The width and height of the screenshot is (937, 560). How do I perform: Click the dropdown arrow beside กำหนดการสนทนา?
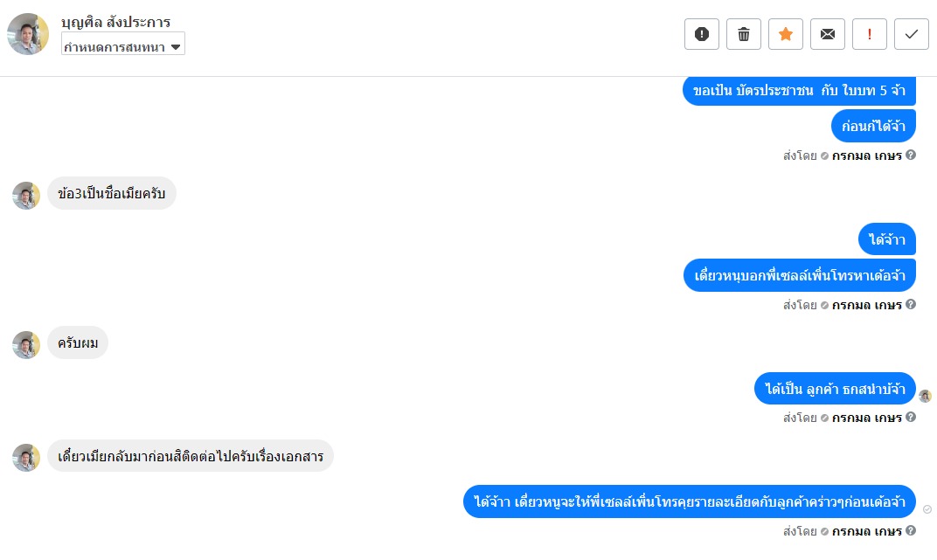click(176, 46)
